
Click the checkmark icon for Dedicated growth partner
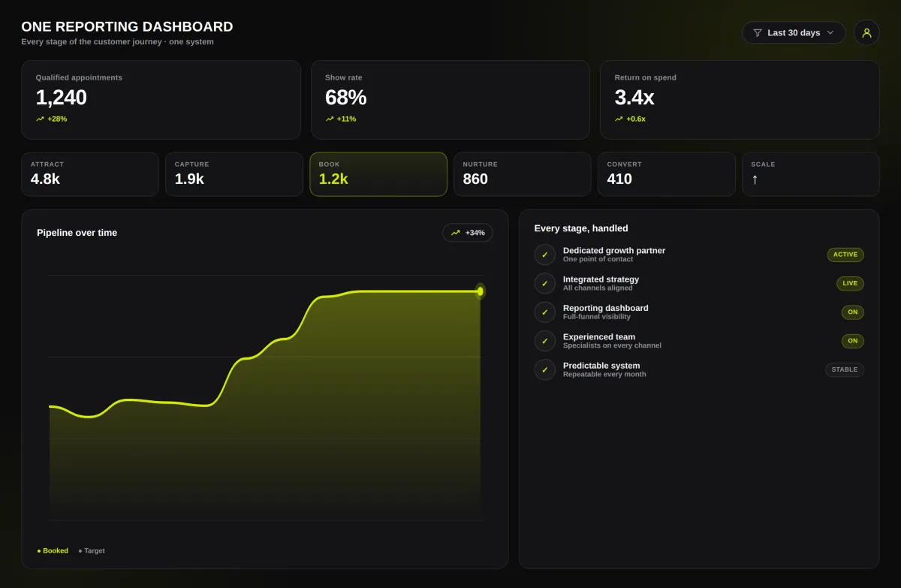[545, 255]
